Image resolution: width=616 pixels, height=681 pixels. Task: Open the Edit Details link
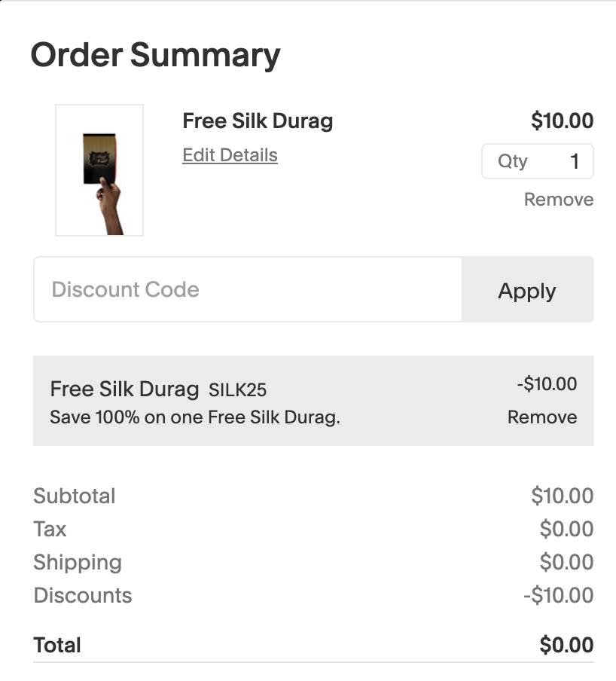(230, 155)
